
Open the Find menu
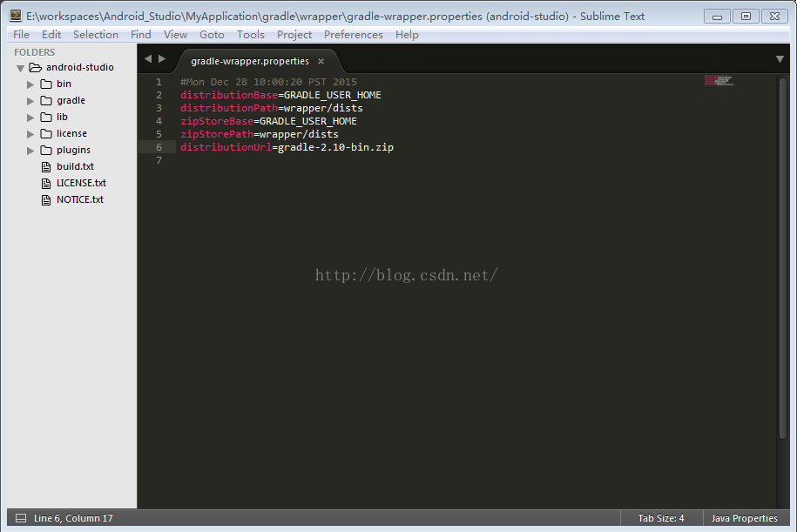coord(141,35)
